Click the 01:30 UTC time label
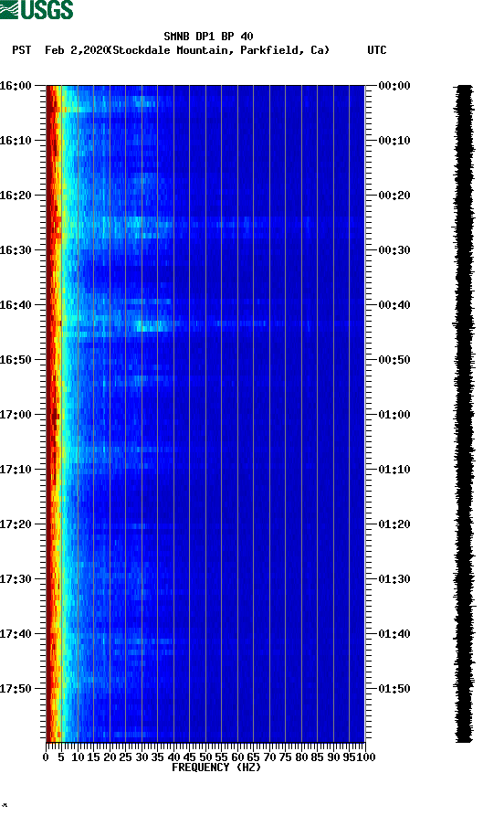The image size is (504, 815). [394, 579]
